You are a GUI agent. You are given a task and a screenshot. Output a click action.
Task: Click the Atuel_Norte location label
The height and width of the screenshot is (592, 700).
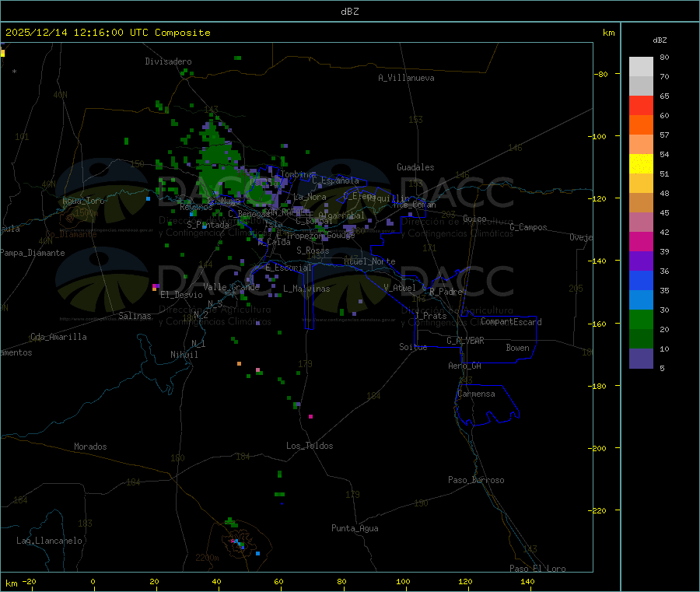point(369,261)
